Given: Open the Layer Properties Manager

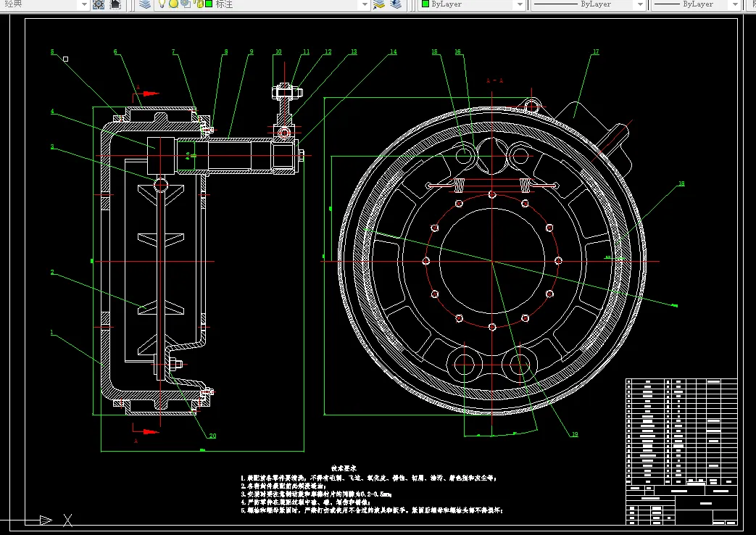Looking at the screenshot, I should pos(145,4).
